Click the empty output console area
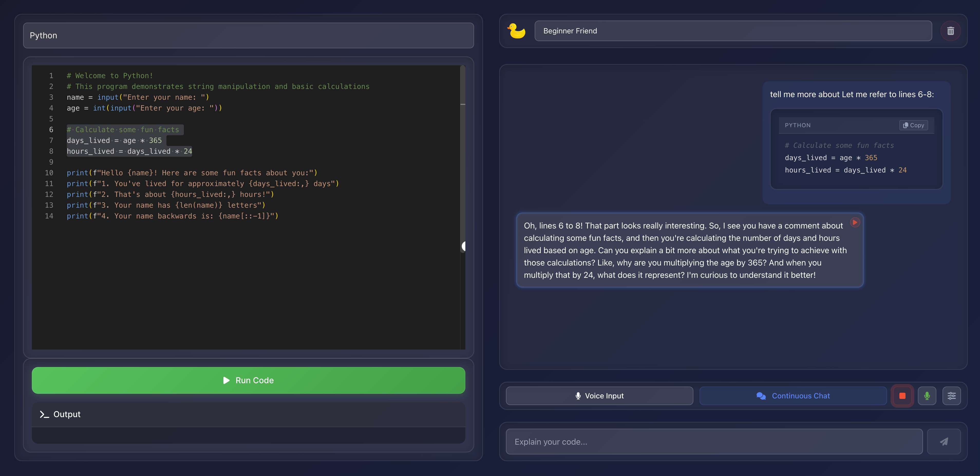The width and height of the screenshot is (980, 476). coord(248,435)
